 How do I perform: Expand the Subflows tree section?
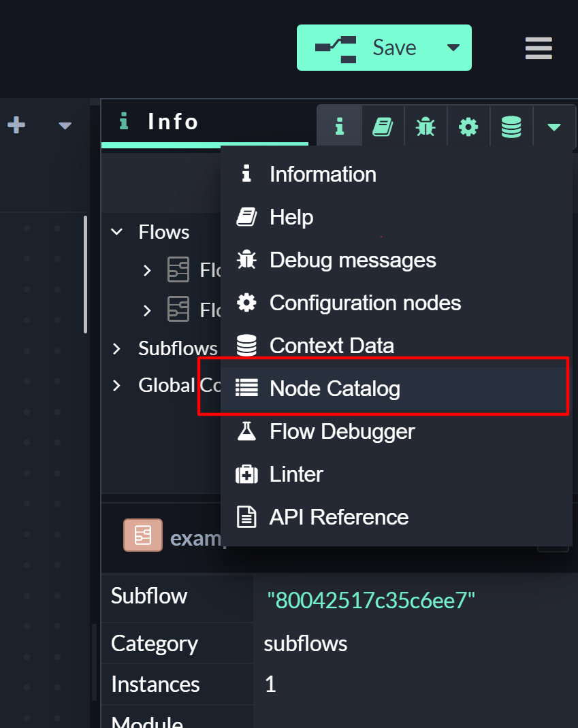(117, 348)
